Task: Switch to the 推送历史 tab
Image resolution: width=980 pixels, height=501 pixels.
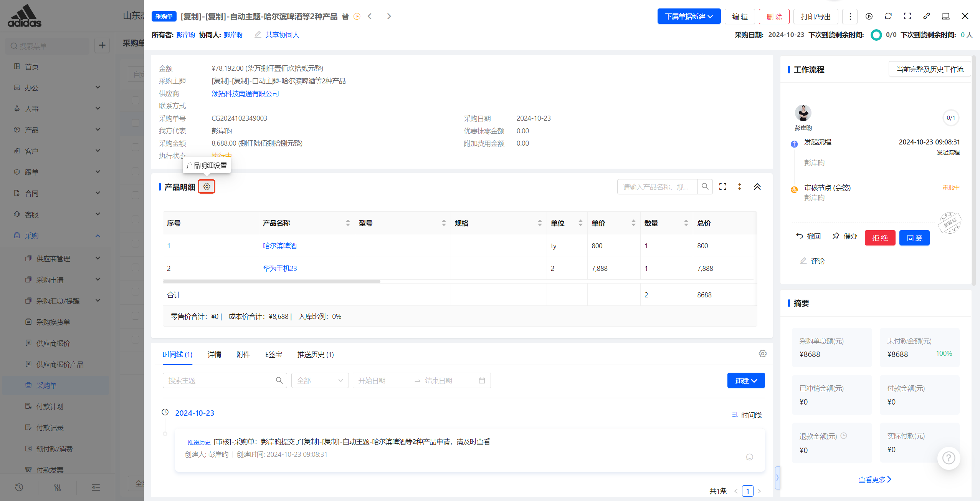Action: coord(315,354)
